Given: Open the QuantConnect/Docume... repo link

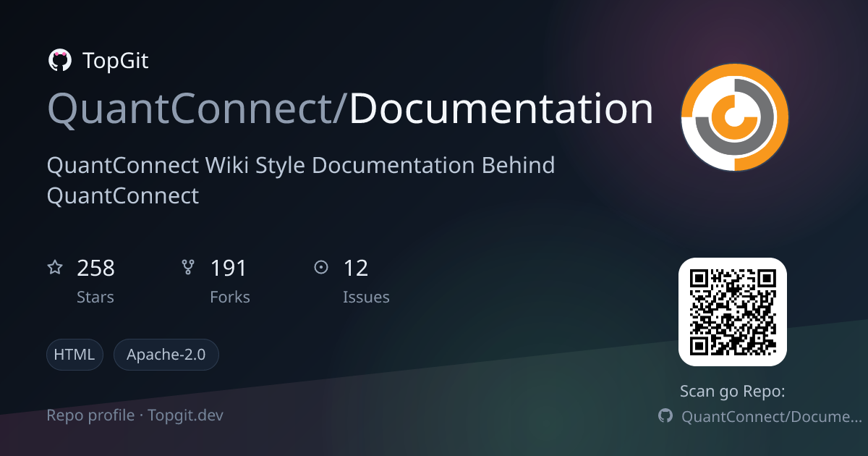Looking at the screenshot, I should [x=772, y=416].
